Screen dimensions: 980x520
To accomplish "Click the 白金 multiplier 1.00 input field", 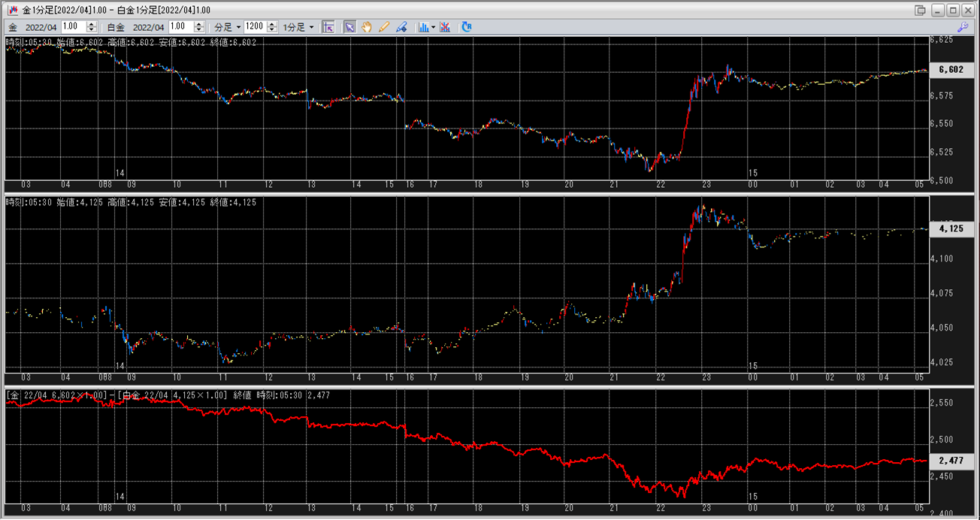I will (x=181, y=27).
